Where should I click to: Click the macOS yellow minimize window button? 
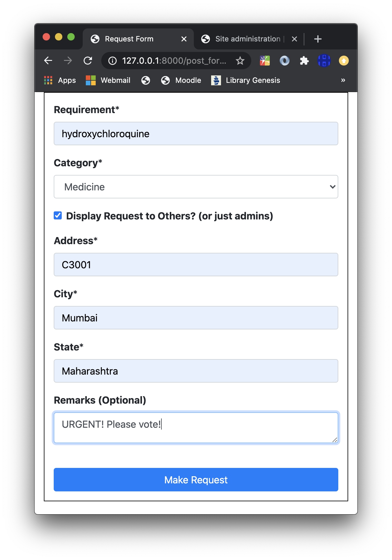coord(59,37)
